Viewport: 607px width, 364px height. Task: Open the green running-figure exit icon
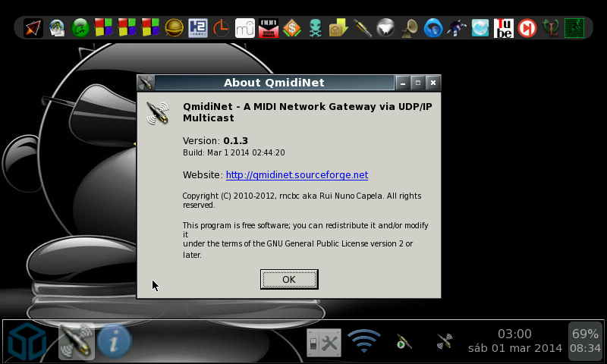(x=574, y=28)
